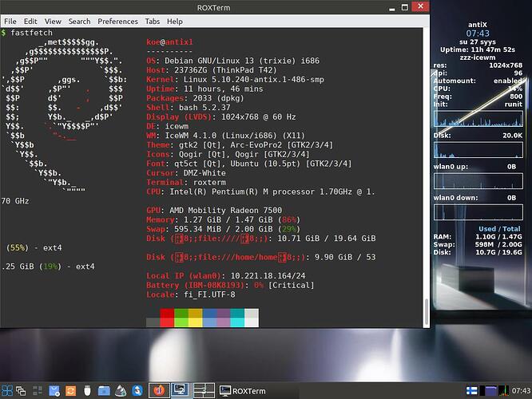Screen dimensions: 532x399
Task: Launch the blue round browser icon
Action: coord(137,391)
